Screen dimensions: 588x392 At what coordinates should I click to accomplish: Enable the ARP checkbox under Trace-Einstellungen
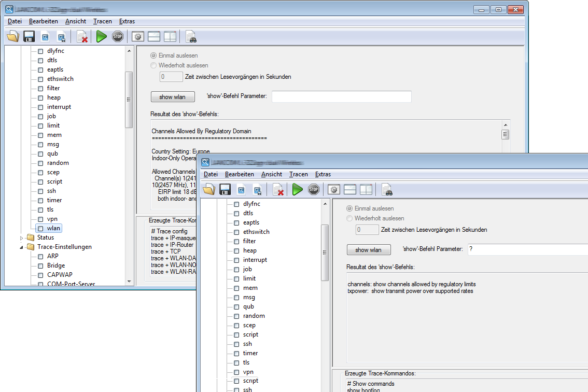pyautogui.click(x=40, y=256)
